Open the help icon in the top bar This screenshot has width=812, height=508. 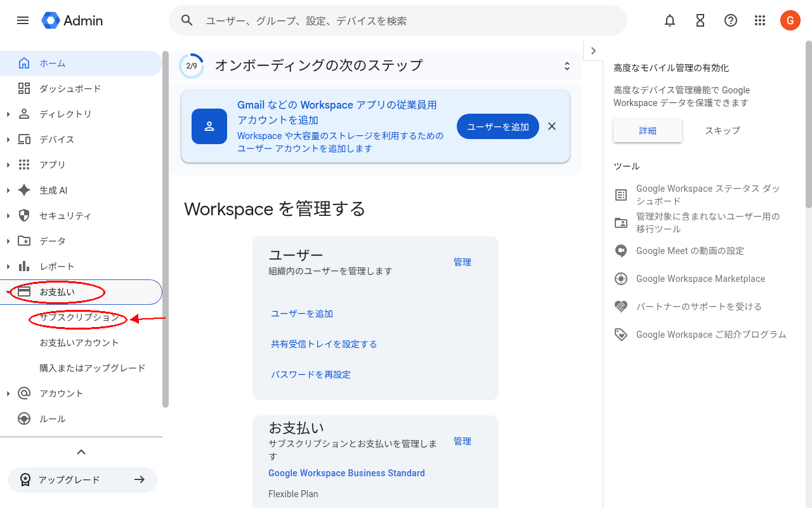pos(730,20)
